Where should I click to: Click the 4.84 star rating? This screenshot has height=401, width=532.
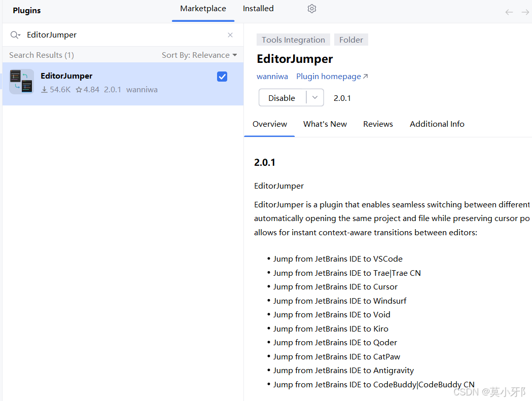(x=88, y=90)
